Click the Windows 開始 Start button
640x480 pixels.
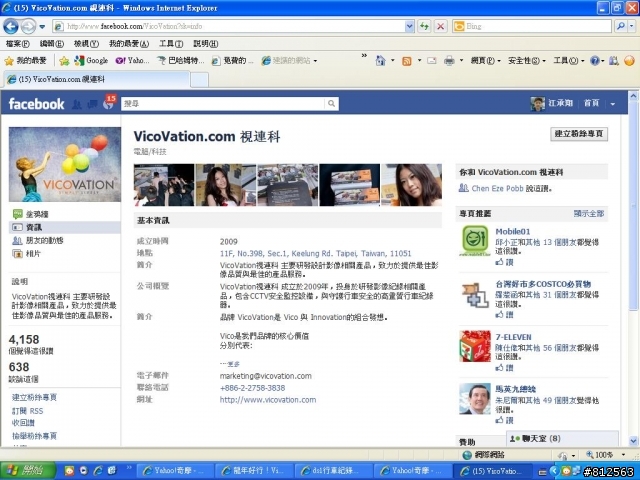28,471
